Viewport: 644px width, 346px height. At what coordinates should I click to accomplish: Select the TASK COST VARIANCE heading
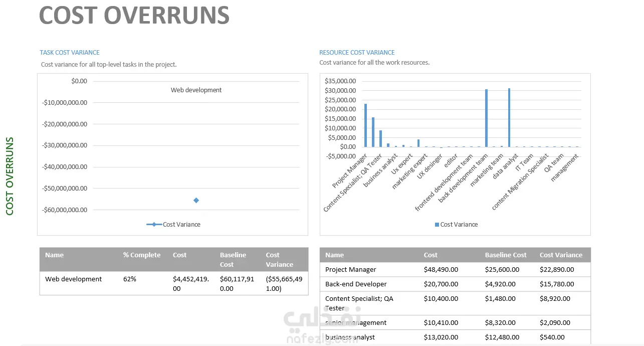70,52
